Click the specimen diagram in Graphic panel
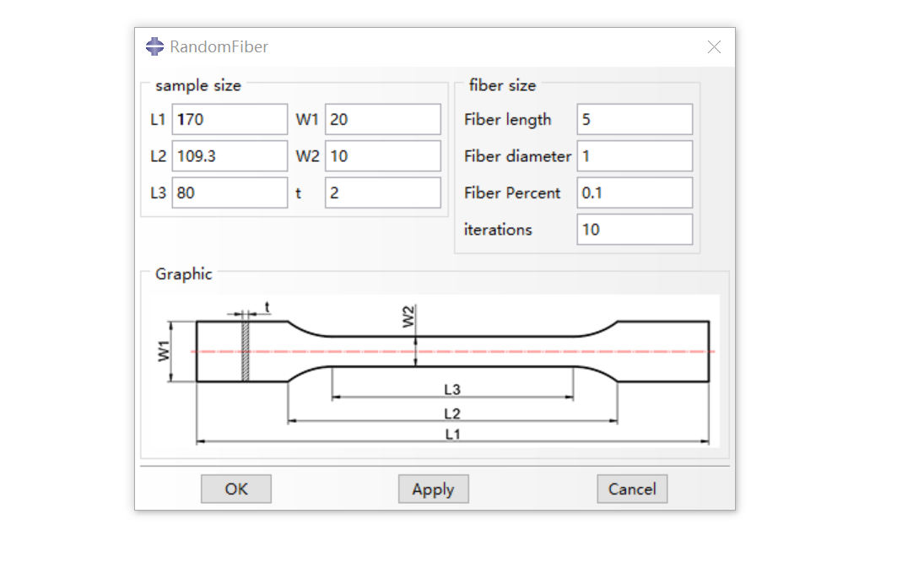The height and width of the screenshot is (568, 924). (x=452, y=351)
